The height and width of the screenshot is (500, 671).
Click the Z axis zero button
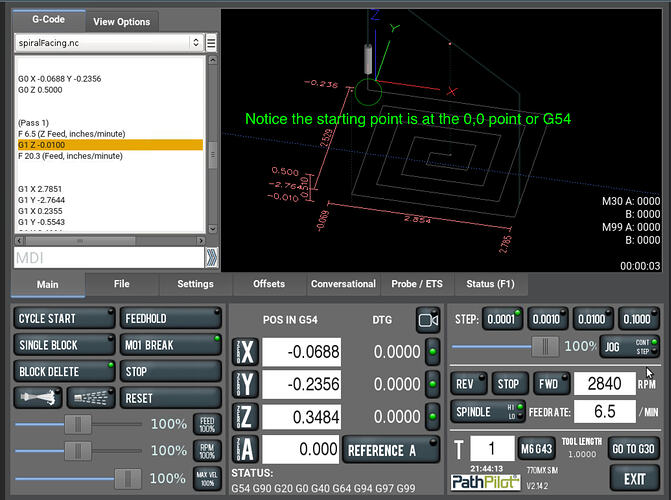(x=245, y=417)
